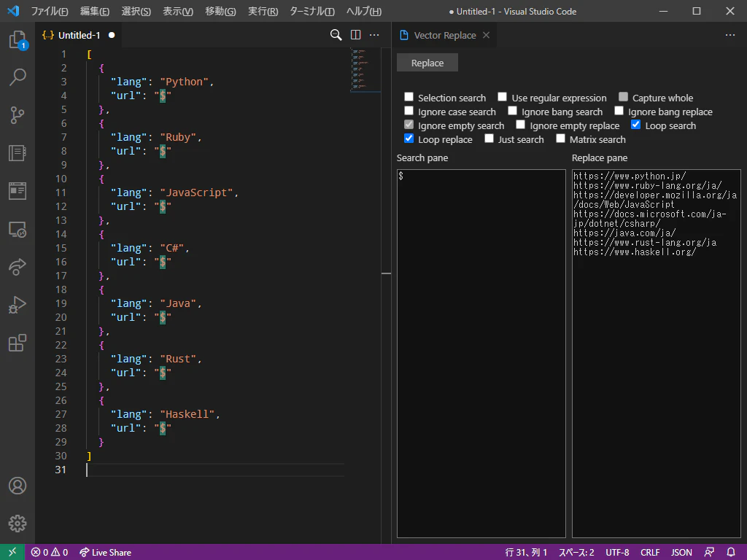Enable Use regular expression checkbox
The width and height of the screenshot is (747, 560).
[502, 97]
